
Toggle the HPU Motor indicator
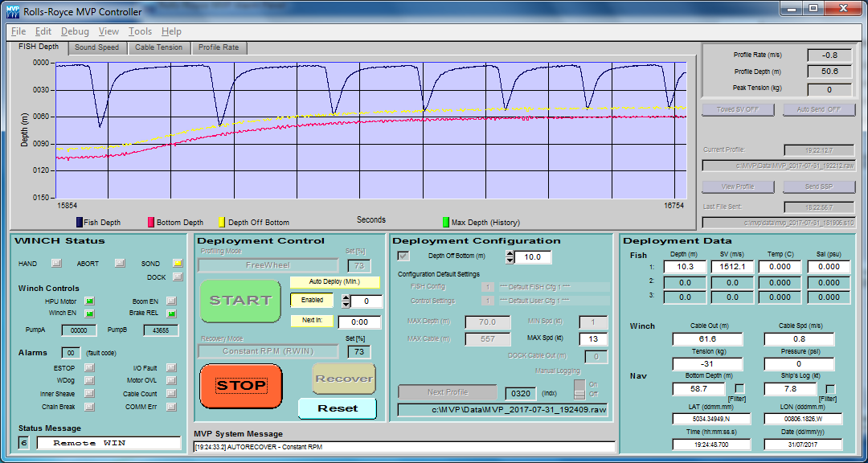[x=89, y=301]
